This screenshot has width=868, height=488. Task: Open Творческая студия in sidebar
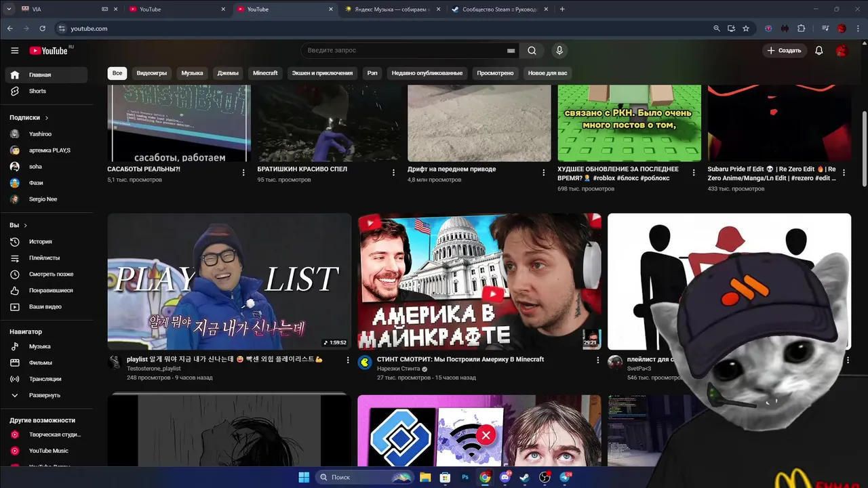click(x=46, y=434)
